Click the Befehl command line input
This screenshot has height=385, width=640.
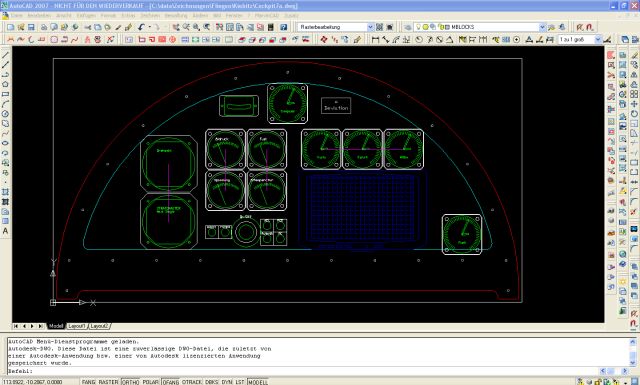coord(318,371)
